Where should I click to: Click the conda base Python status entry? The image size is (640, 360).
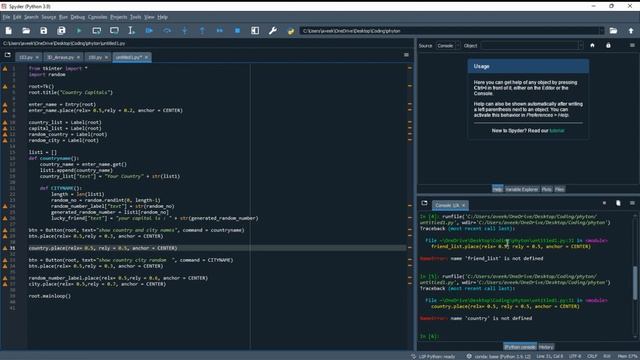498,356
